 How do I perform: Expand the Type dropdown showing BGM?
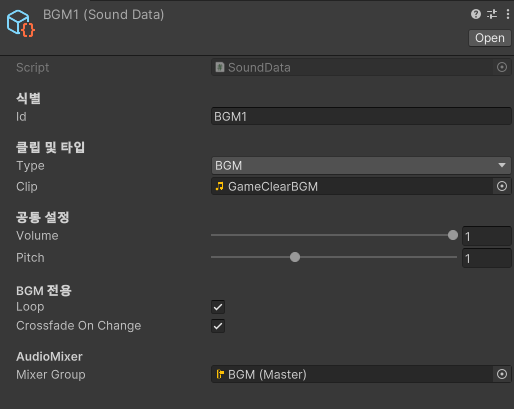(x=361, y=166)
